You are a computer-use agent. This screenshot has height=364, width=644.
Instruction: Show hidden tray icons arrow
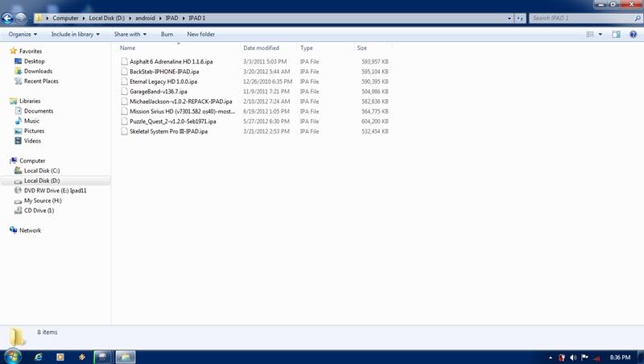pos(551,358)
